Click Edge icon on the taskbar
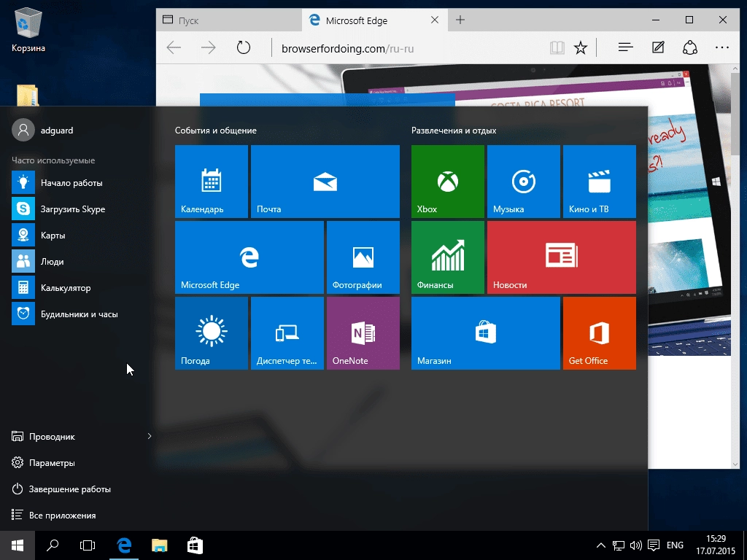Viewport: 747px width, 560px height. coord(124,545)
